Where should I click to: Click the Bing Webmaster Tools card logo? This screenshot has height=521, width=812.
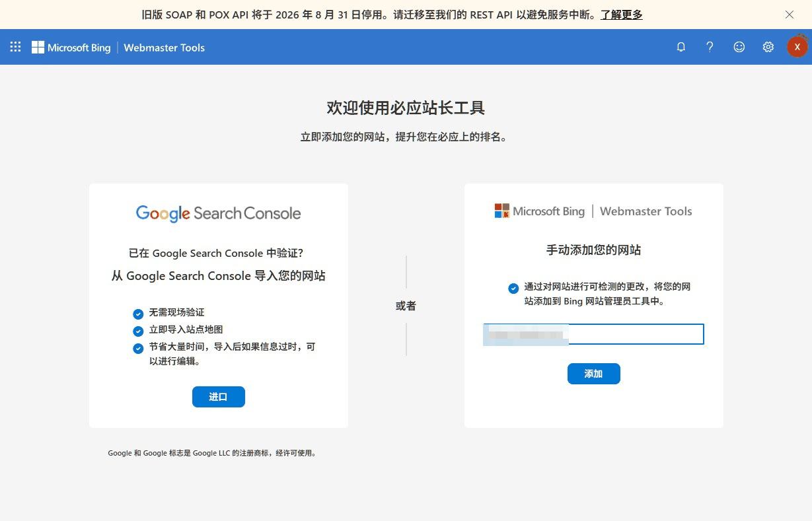click(x=593, y=211)
